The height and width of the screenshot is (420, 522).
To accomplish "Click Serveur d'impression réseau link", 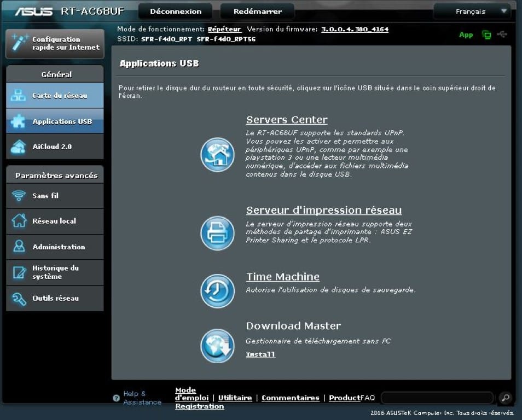I will 323,211.
